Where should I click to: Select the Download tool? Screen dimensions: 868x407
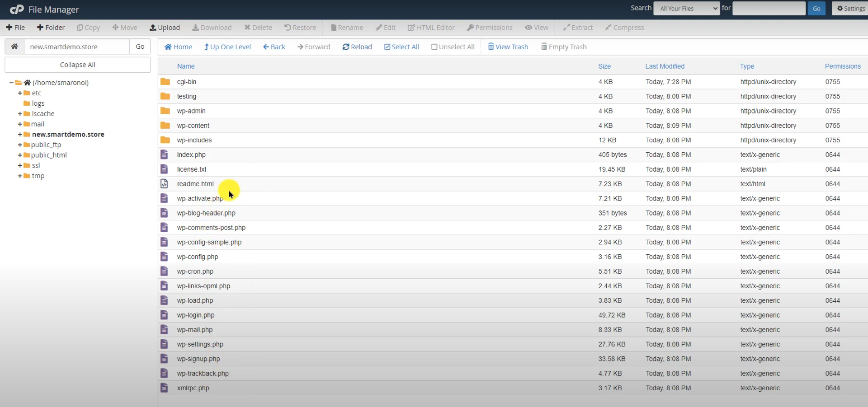(x=212, y=27)
